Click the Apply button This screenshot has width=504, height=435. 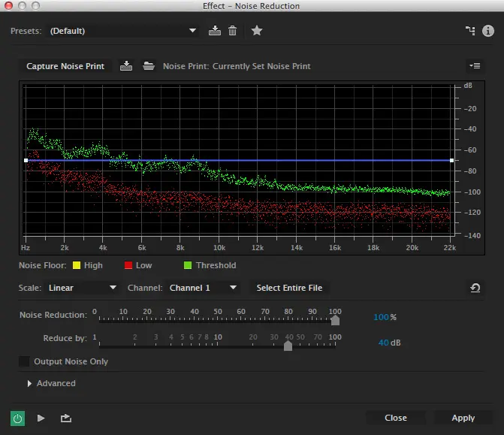463,418
